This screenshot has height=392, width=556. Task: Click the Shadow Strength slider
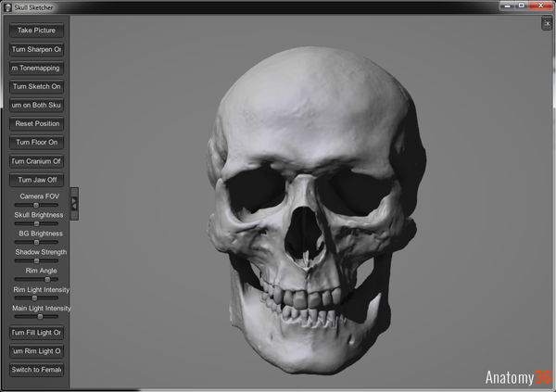[x=37, y=260]
